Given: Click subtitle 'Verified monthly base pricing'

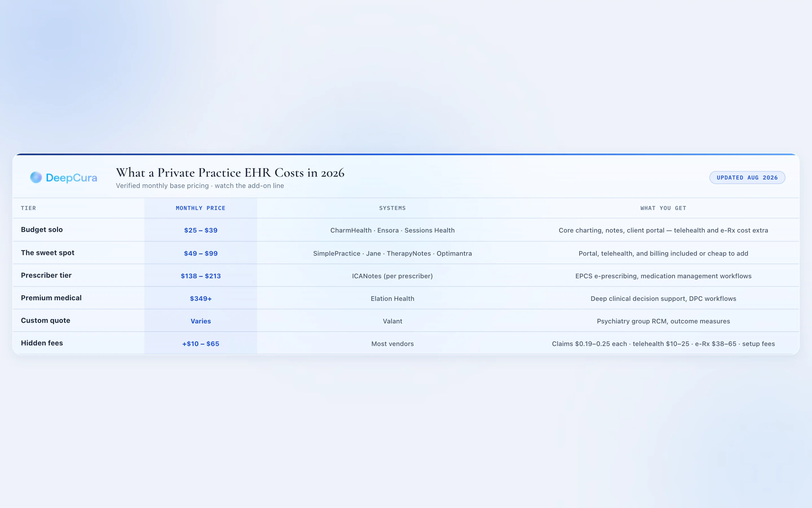Looking at the screenshot, I should [x=162, y=186].
